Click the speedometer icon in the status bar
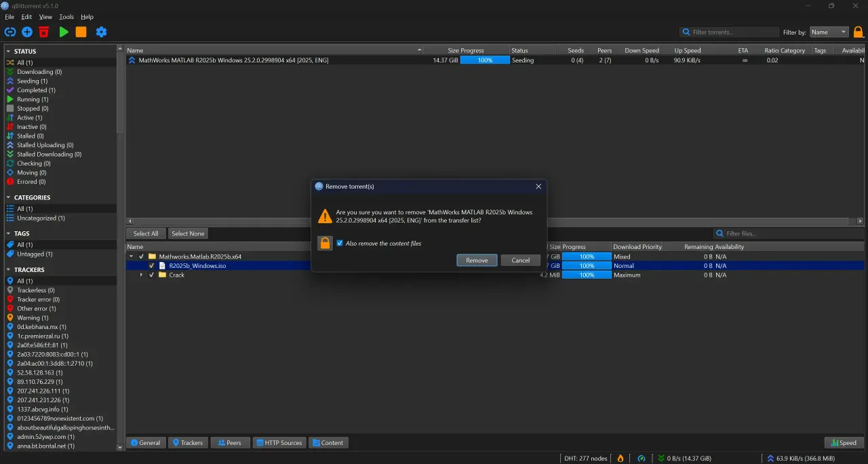Screen dimensions: 868x464 click(642, 459)
